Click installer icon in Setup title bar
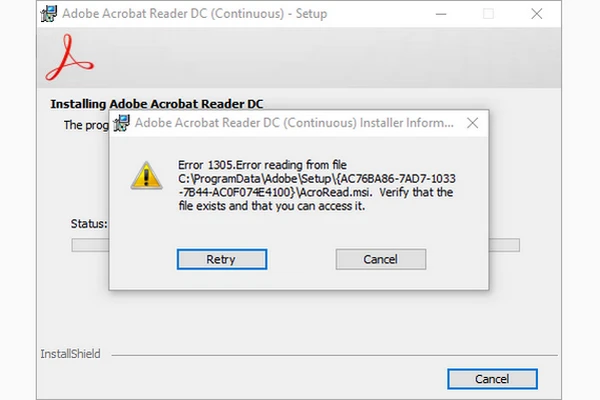This screenshot has width=600, height=400. coord(49,14)
